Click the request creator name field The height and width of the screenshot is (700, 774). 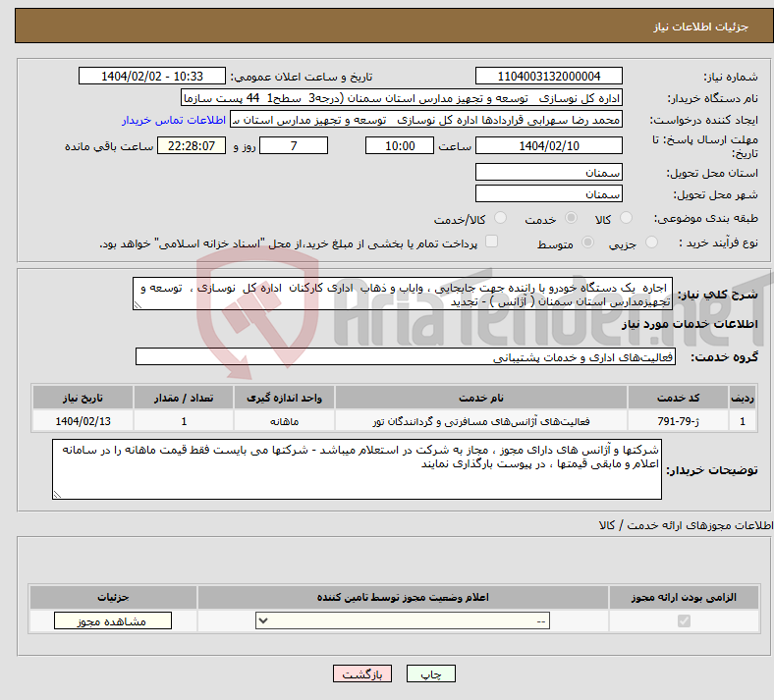coord(426,120)
